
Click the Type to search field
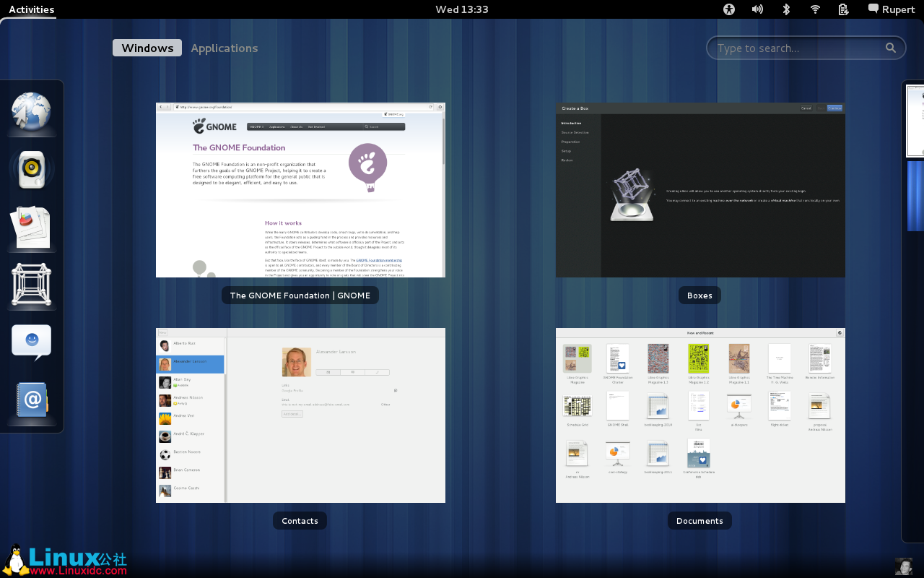click(x=806, y=48)
